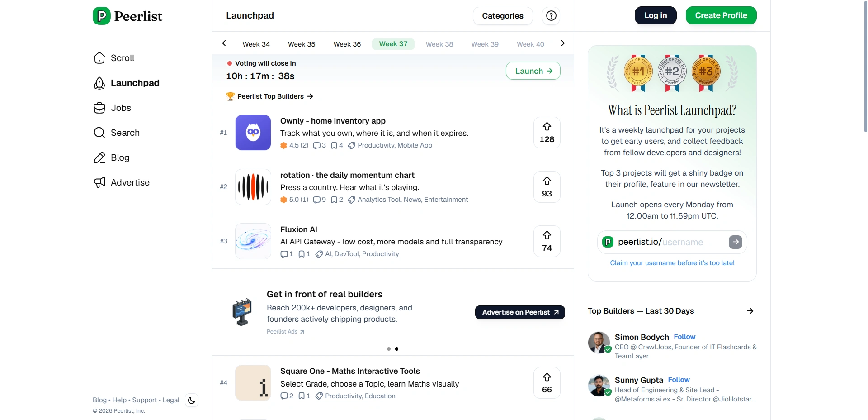Image resolution: width=868 pixels, height=420 pixels.
Task: Bookmark Fluxion AI project
Action: pyautogui.click(x=302, y=254)
